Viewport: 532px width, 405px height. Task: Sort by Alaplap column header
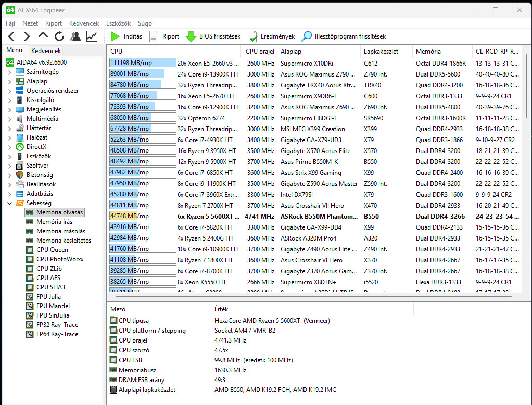[x=318, y=52]
